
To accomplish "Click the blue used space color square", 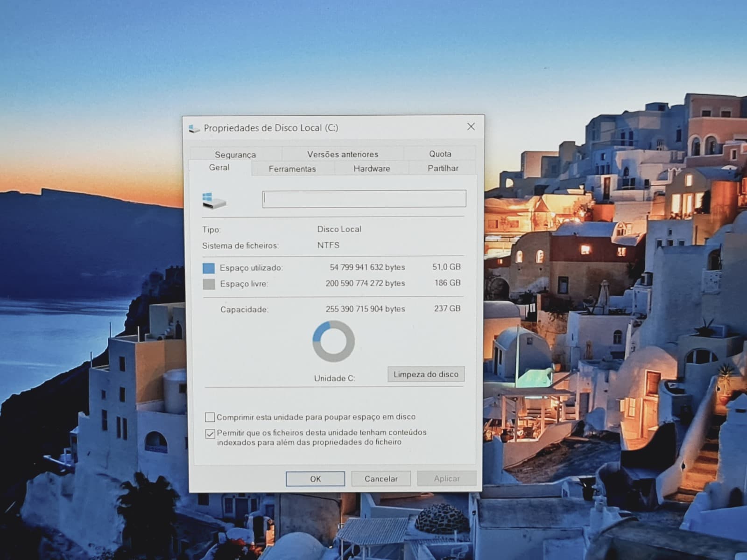I will tap(209, 268).
